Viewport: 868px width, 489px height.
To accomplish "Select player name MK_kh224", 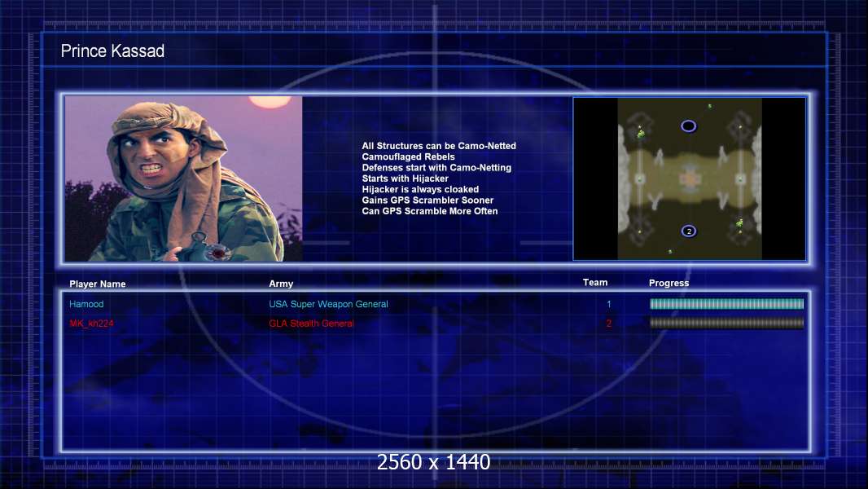I will [x=91, y=324].
